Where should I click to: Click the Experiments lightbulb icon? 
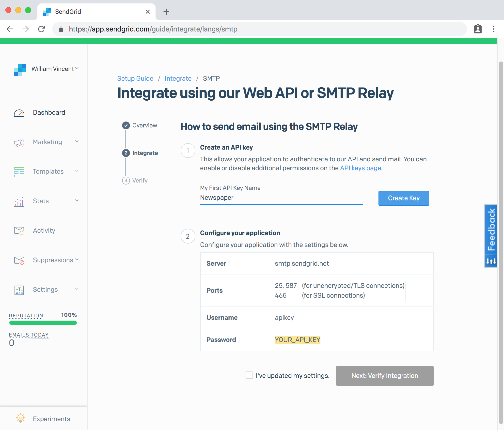point(20,418)
